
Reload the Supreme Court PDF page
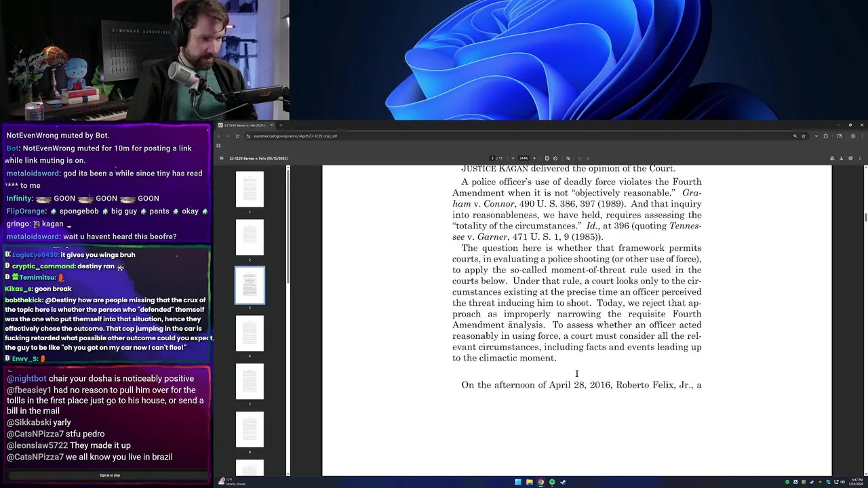point(237,136)
